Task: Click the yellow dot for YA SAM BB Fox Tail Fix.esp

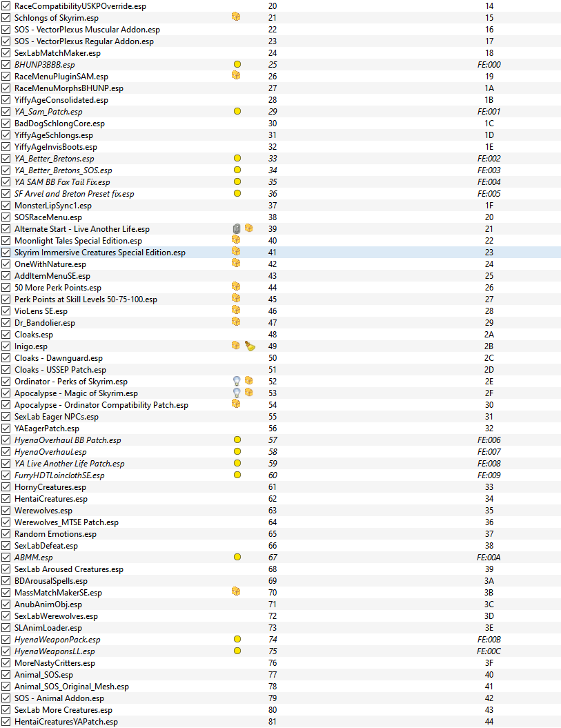Action: pyautogui.click(x=237, y=181)
